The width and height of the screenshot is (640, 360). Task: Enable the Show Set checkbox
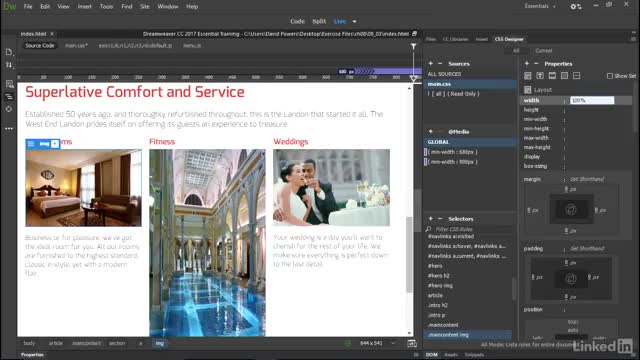610,76
